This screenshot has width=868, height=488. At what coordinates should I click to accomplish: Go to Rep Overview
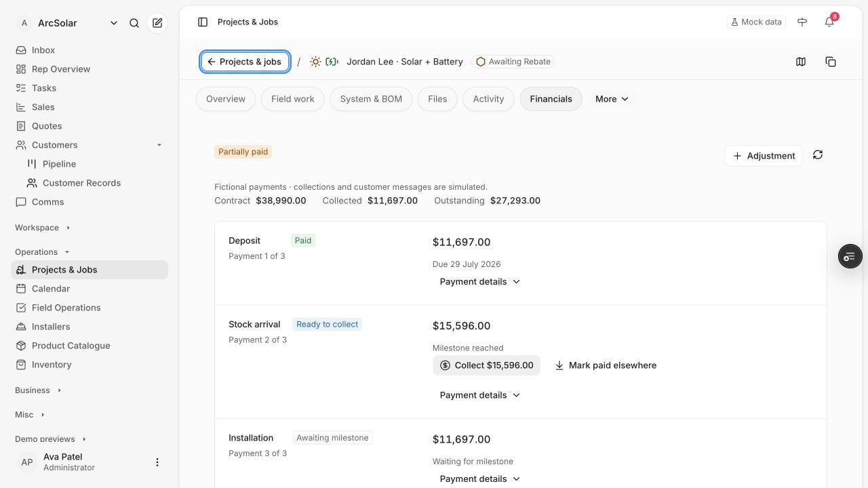pyautogui.click(x=90, y=69)
